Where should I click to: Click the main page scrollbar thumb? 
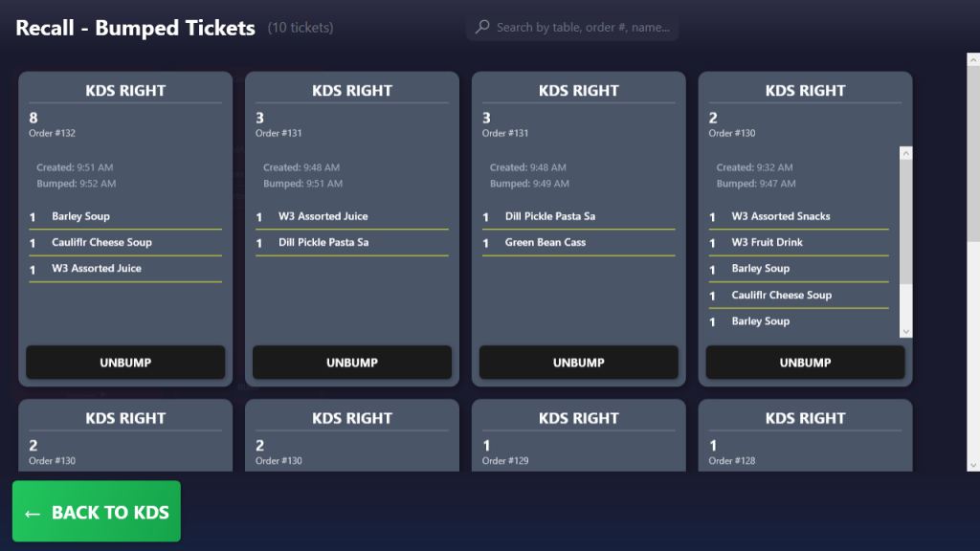pos(973,153)
